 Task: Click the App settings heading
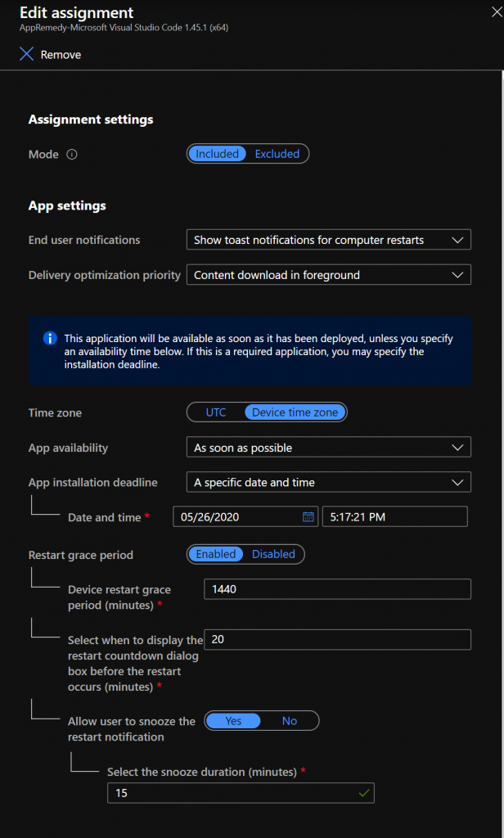pos(67,205)
